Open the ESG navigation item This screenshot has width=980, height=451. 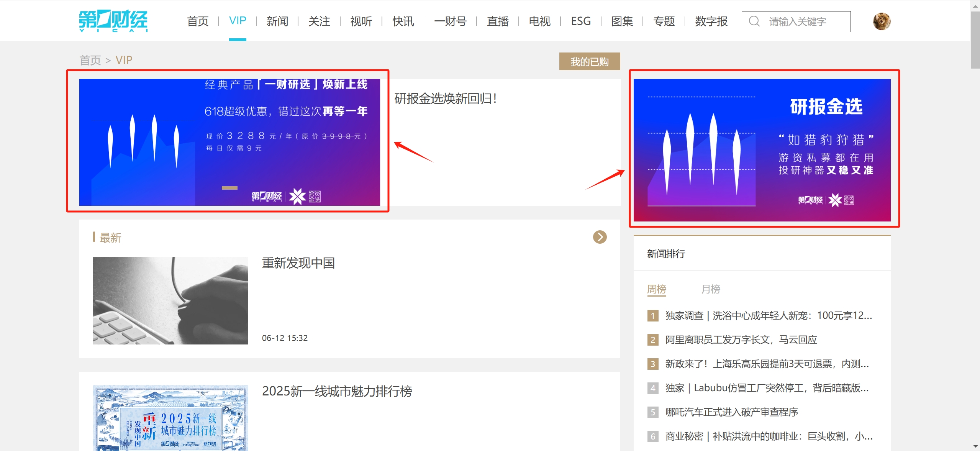581,21
